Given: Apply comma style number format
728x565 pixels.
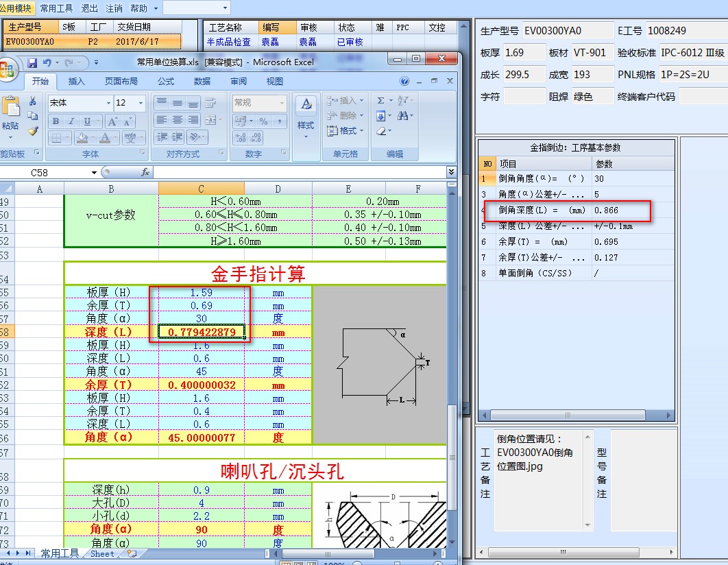Looking at the screenshot, I should [x=280, y=121].
